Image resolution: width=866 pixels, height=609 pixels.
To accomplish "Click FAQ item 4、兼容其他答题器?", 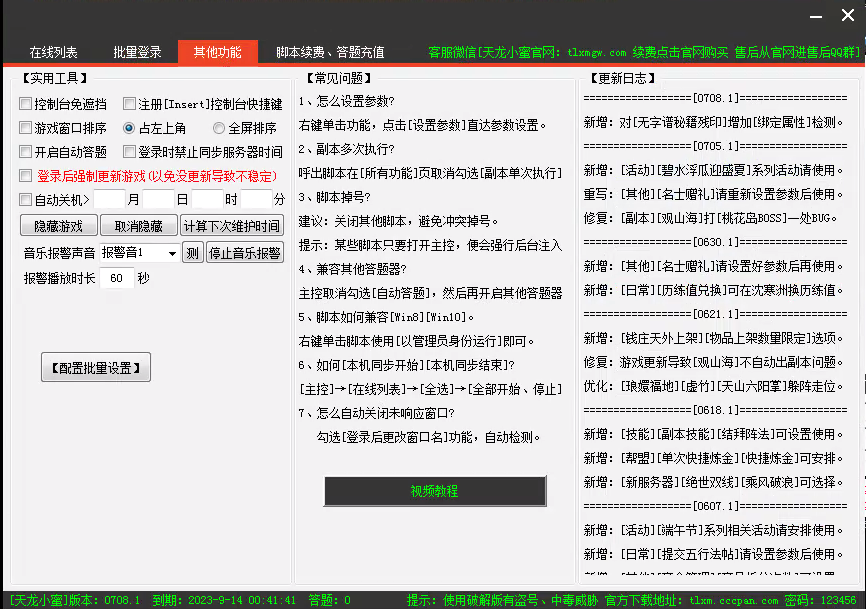I will pyautogui.click(x=352, y=269).
